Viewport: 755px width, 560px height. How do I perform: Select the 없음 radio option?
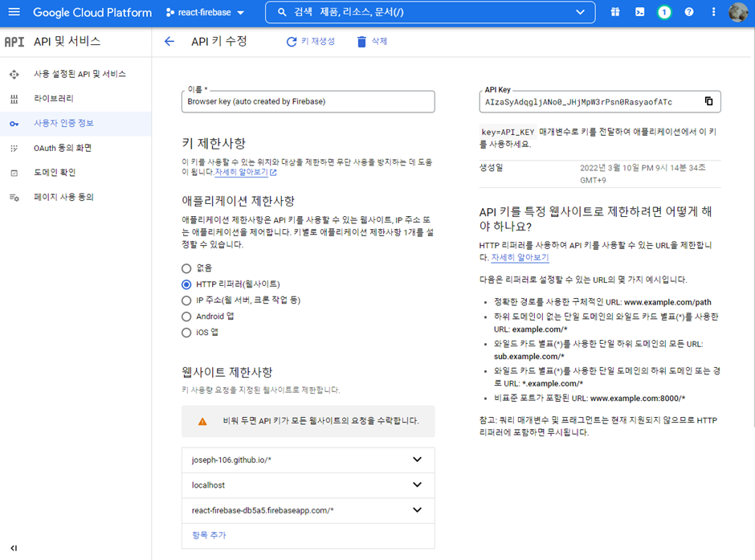point(186,268)
